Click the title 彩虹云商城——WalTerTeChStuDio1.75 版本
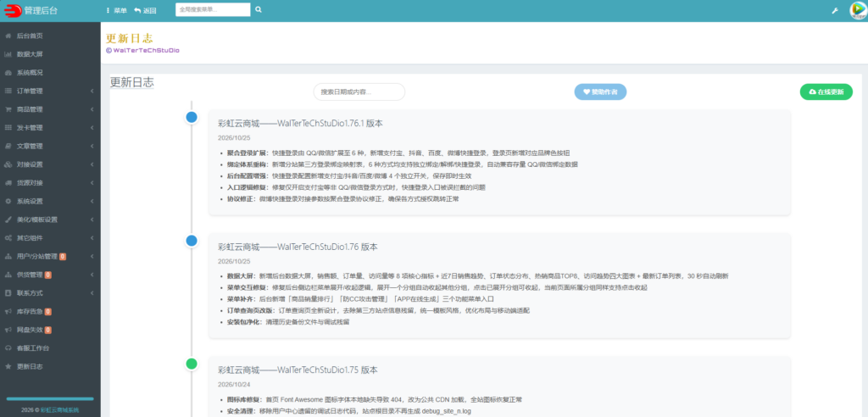The image size is (868, 417). pos(298,370)
